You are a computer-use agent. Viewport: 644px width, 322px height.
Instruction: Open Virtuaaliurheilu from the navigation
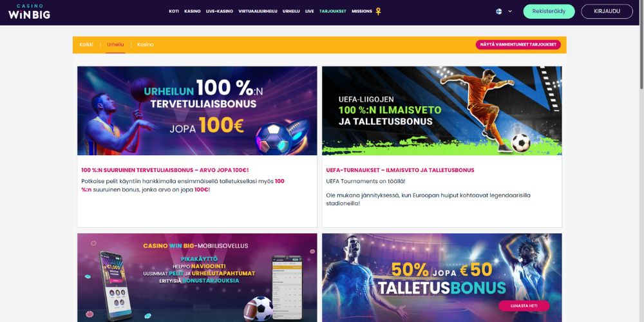coord(258,12)
